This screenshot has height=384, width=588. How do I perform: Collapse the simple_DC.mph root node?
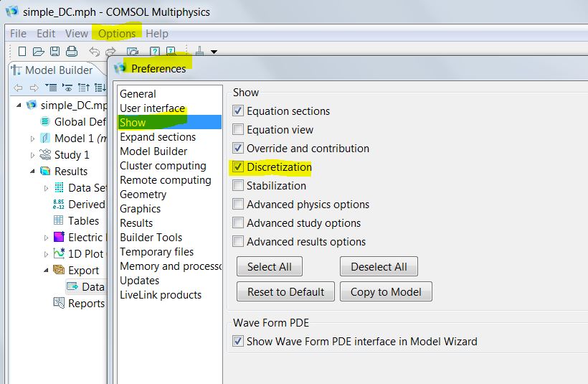point(19,106)
